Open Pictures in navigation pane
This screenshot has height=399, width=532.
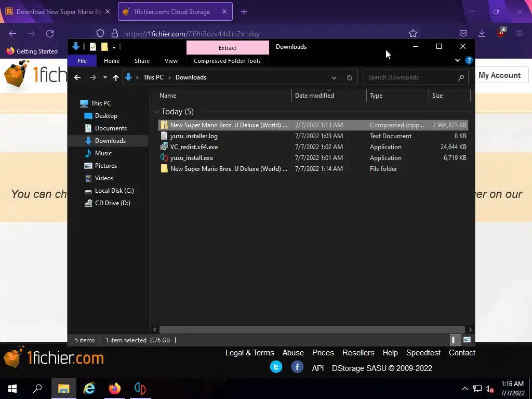pyautogui.click(x=106, y=166)
